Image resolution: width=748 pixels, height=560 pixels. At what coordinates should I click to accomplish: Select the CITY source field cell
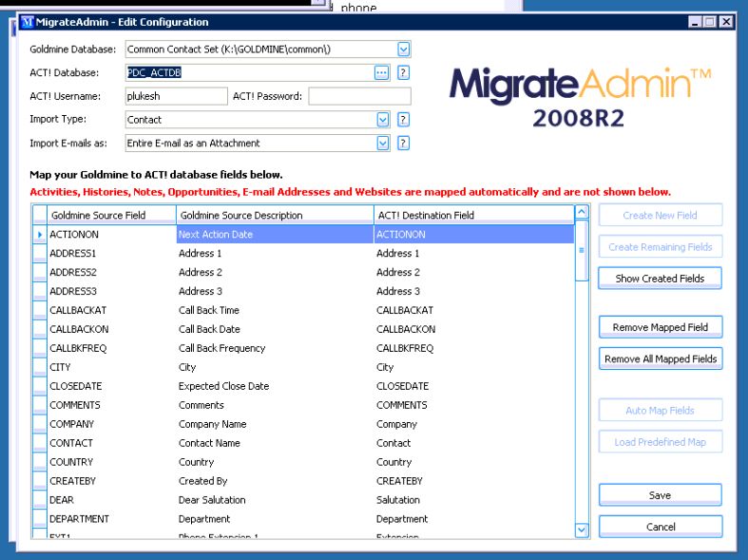click(x=111, y=367)
